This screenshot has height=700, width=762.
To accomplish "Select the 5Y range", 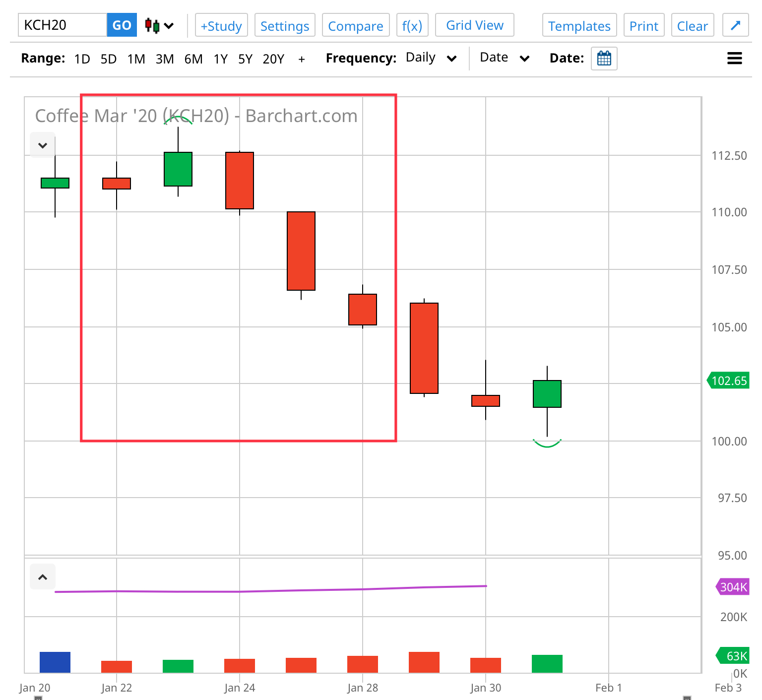I will [245, 60].
